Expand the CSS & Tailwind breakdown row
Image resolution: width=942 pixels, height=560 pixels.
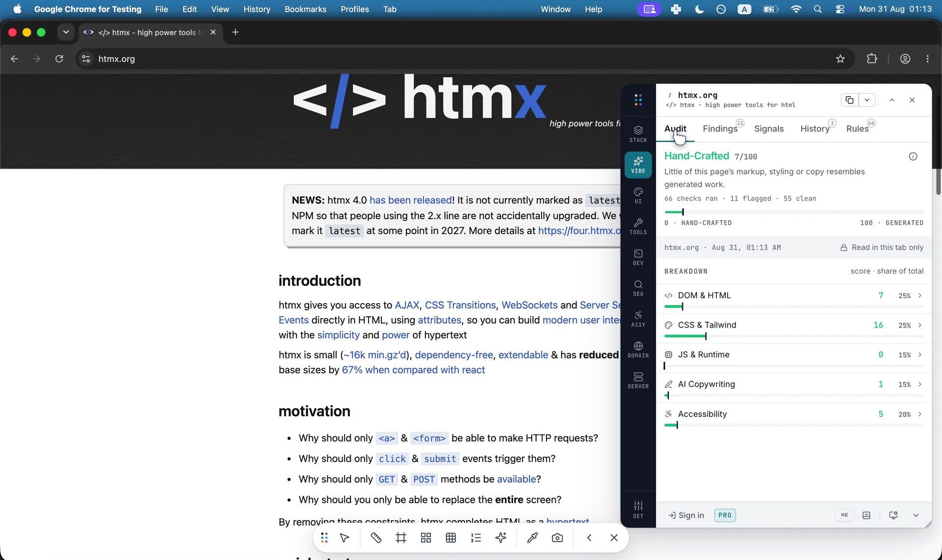point(794,329)
